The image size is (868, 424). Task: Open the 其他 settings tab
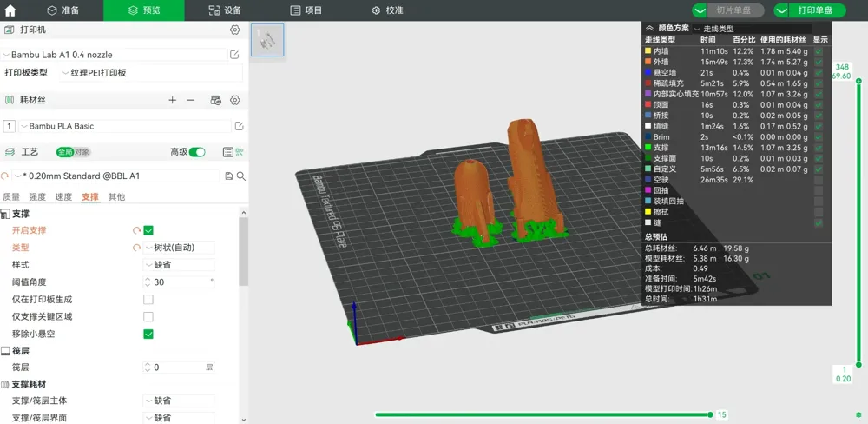(x=116, y=196)
